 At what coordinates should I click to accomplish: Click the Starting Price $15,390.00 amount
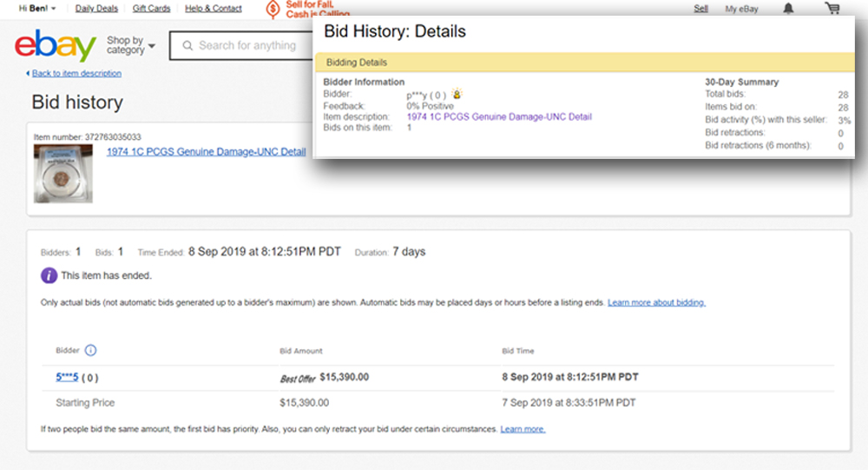click(305, 403)
